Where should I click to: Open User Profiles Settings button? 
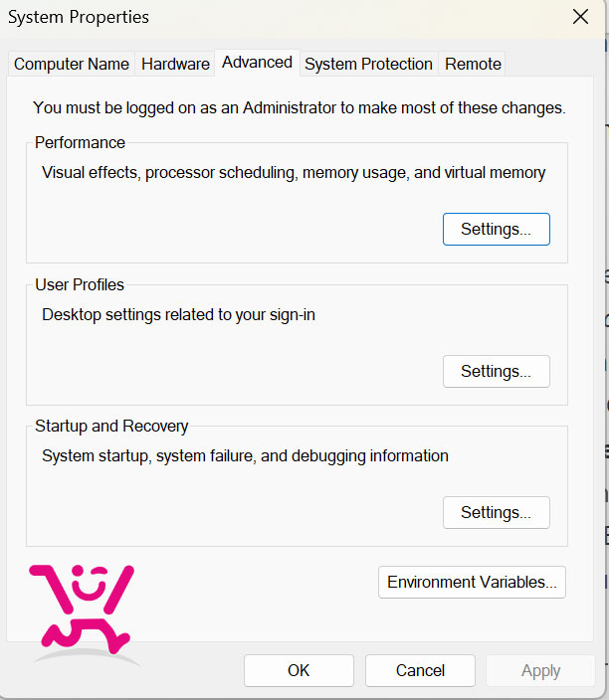coord(496,372)
